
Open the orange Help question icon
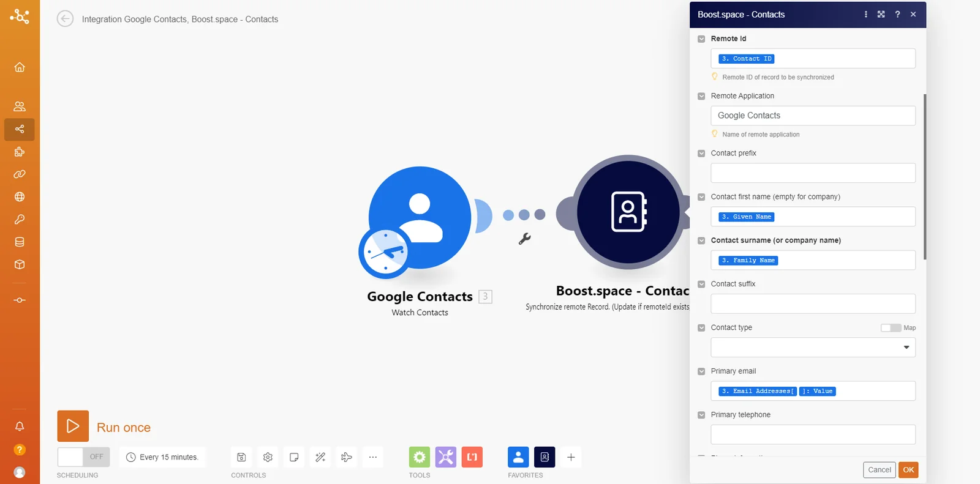click(x=20, y=450)
